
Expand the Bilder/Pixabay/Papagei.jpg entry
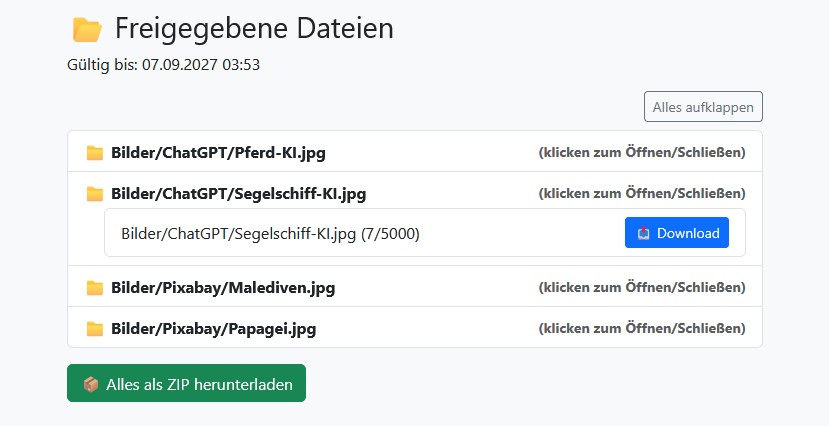[214, 328]
